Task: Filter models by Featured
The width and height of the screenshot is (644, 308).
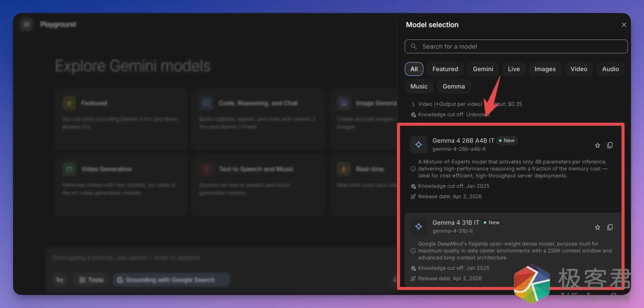Action: [x=445, y=69]
